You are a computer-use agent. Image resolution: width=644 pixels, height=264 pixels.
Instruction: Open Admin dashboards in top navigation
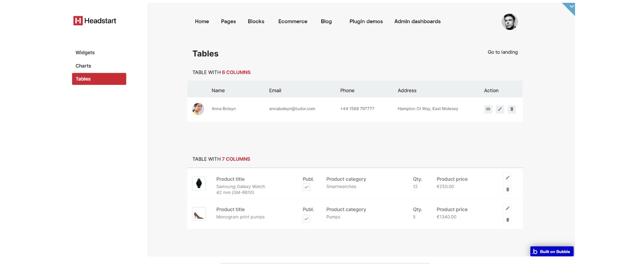click(x=417, y=21)
